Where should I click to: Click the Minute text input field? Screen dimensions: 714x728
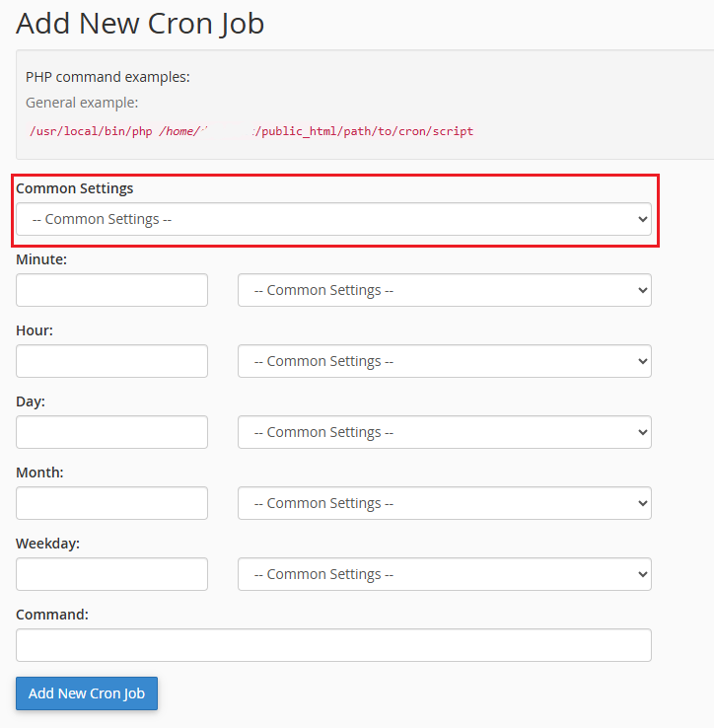click(x=111, y=290)
